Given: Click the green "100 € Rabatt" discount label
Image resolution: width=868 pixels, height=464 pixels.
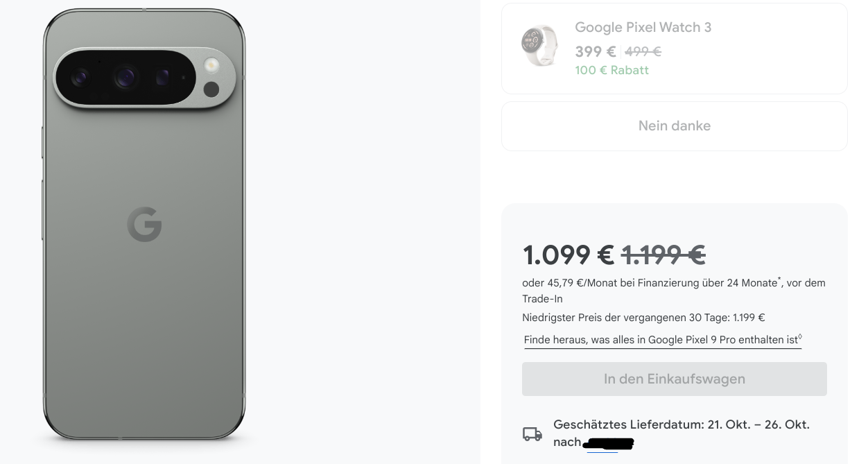Looking at the screenshot, I should 611,70.
